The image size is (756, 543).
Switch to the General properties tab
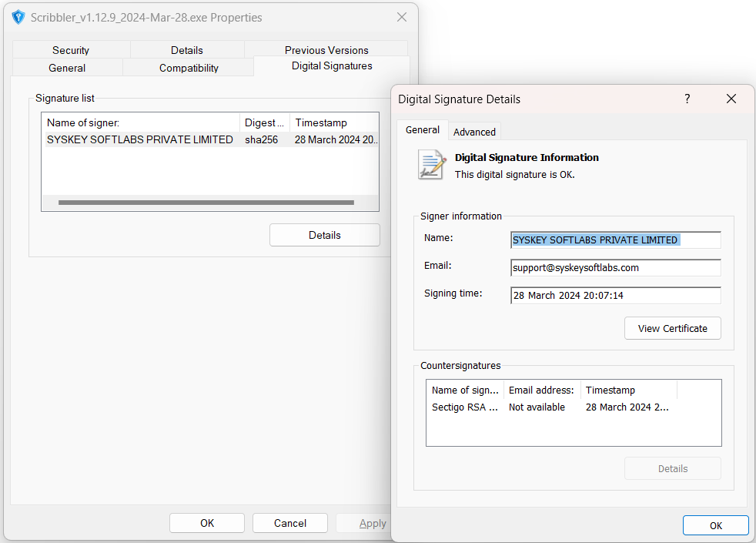click(x=67, y=68)
